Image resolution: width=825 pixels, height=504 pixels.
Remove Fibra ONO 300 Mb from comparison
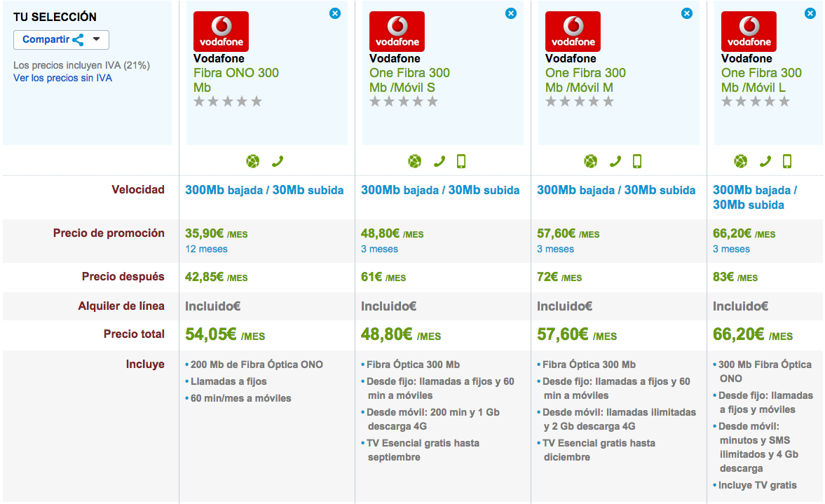pos(335,13)
